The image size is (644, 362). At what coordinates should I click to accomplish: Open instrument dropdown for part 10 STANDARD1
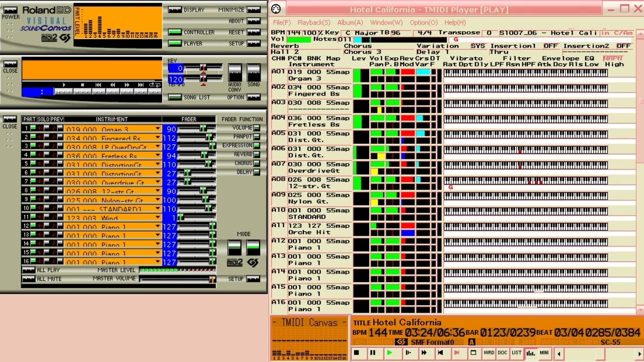tap(157, 209)
